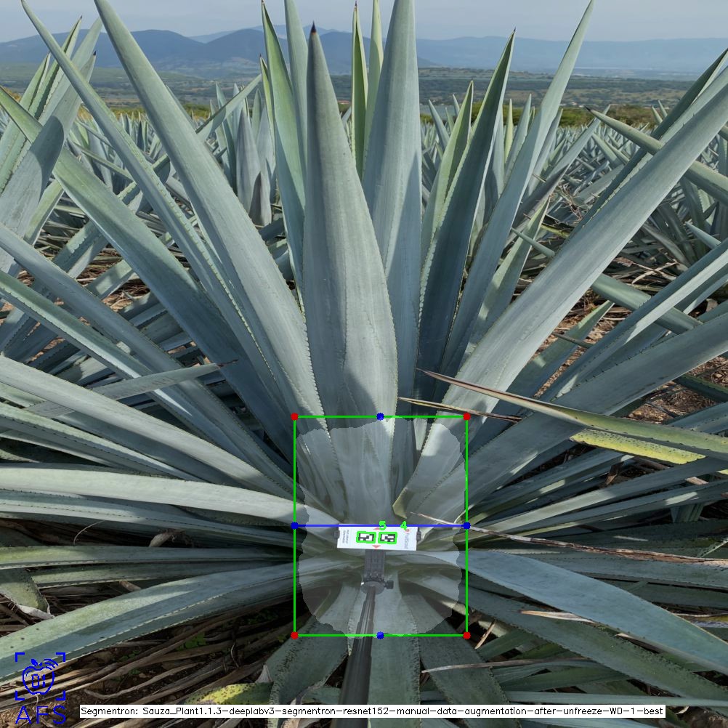Click the blue point at the diameter line's left end
This screenshot has width=728, height=728.
294,525
